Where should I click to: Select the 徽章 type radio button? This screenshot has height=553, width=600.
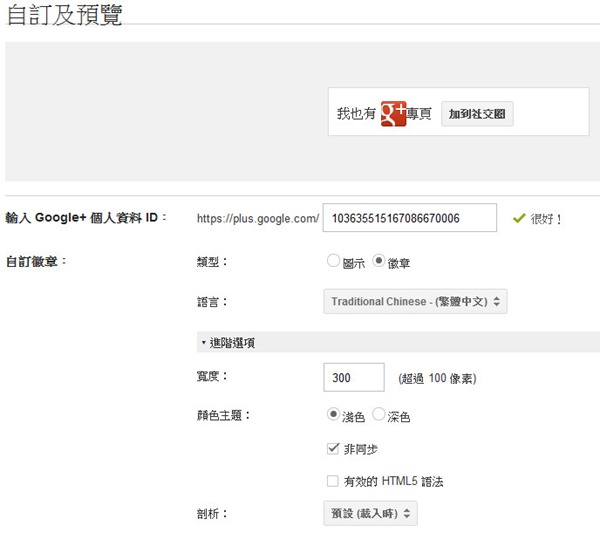tap(379, 261)
